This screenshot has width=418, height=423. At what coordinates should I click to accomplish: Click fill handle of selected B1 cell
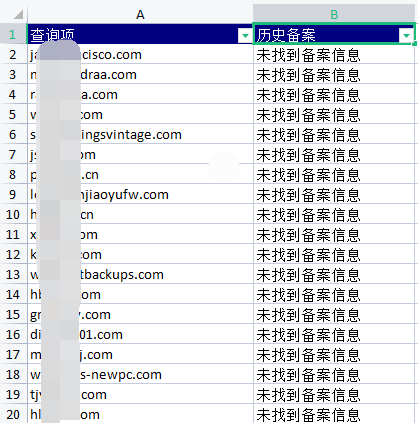(414, 44)
